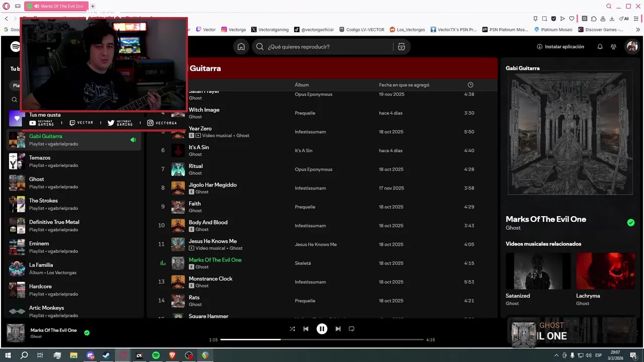Open the Ghost playlist in the library
This screenshot has width=644, height=362.
click(74, 183)
